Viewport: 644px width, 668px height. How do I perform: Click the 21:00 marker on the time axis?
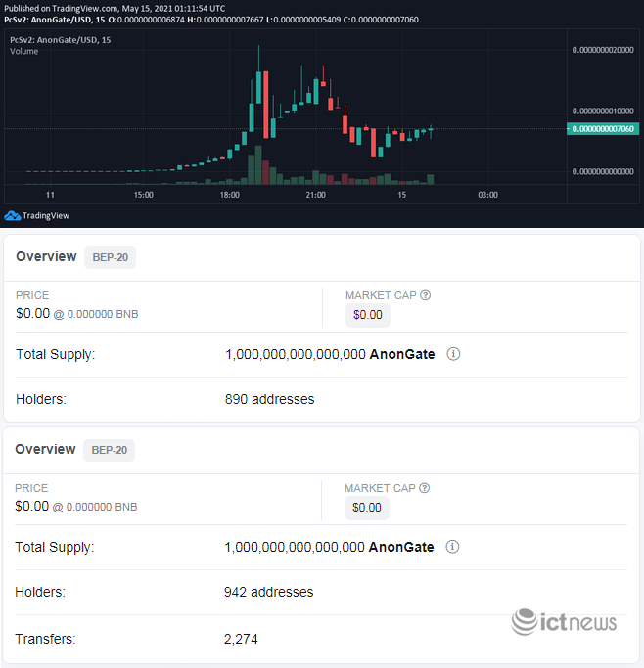tap(315, 195)
